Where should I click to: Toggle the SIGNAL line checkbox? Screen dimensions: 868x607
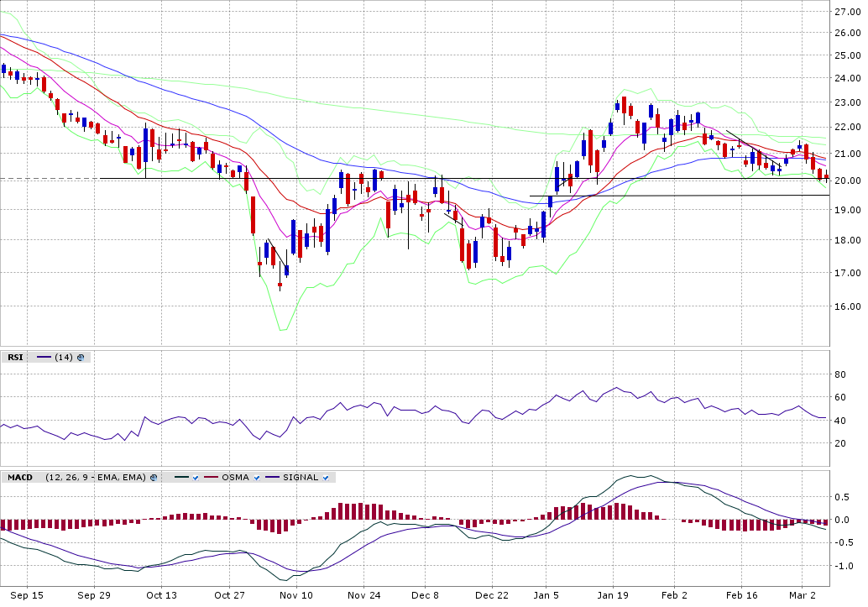(325, 478)
